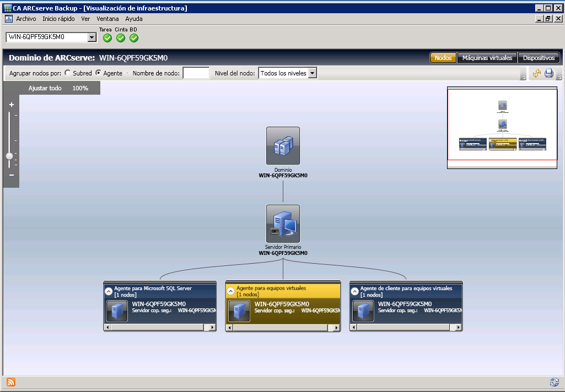Click the BD status green check icon
The image size is (565, 392).
pyautogui.click(x=134, y=38)
